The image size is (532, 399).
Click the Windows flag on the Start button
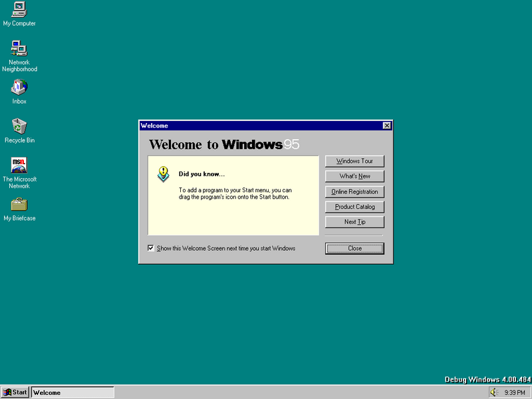coord(8,392)
